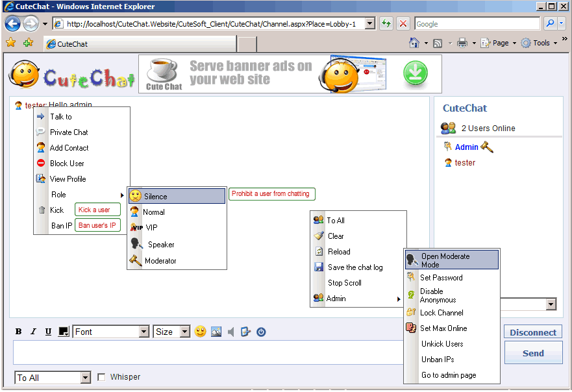Click Go to admin page
The height and width of the screenshot is (392, 572).
pos(452,375)
